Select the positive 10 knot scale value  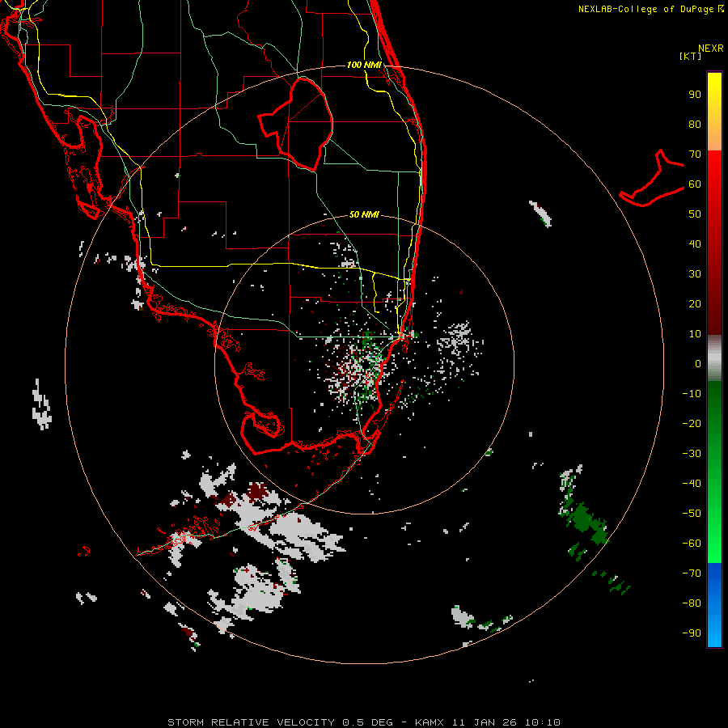pos(695,334)
